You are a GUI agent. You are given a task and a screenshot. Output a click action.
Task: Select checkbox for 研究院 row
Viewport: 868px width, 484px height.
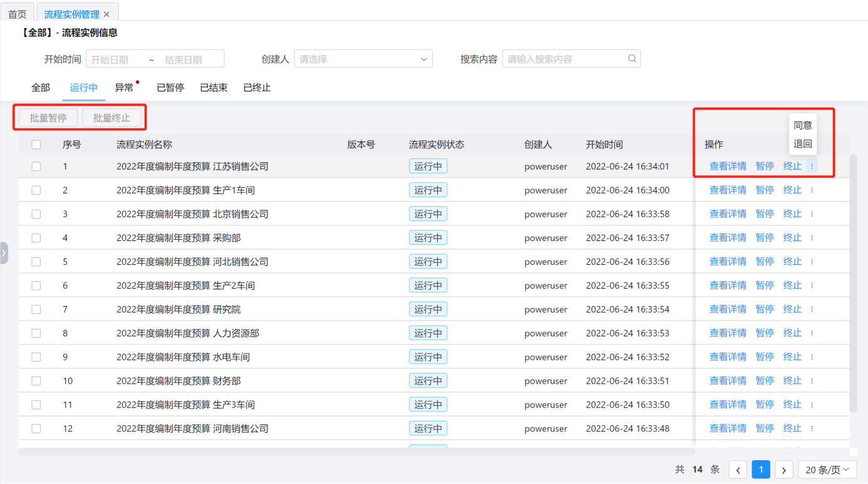pos(36,309)
